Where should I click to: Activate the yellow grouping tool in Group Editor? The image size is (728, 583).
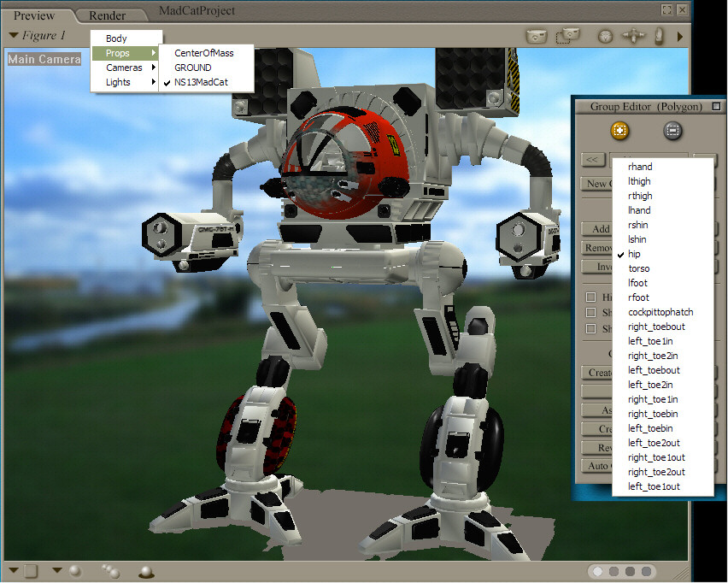coord(619,130)
